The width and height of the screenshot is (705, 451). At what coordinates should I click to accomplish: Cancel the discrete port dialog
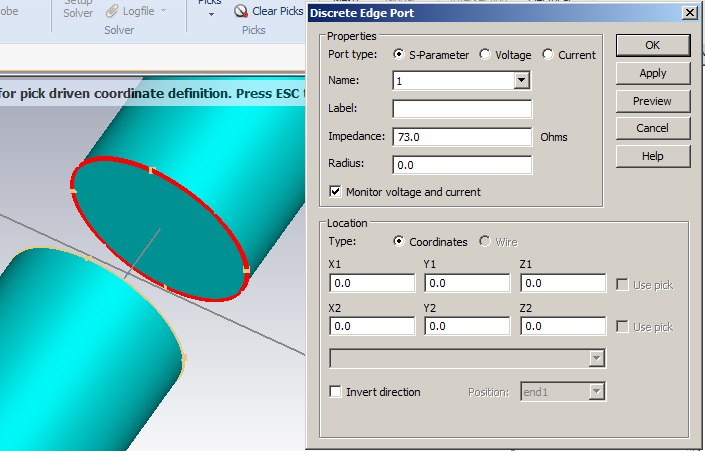tap(652, 128)
